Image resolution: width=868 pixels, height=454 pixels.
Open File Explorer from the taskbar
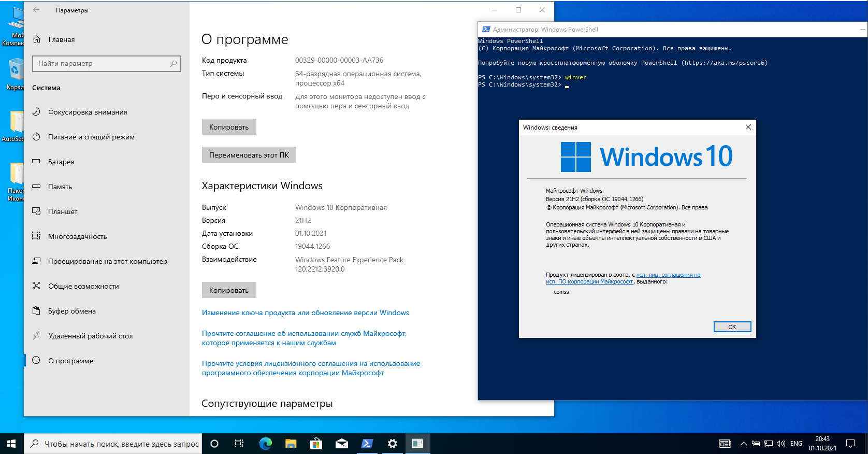coord(291,444)
